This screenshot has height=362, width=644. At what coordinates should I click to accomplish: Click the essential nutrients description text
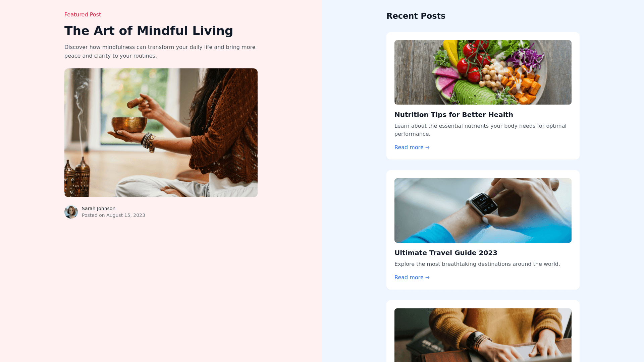click(x=480, y=130)
